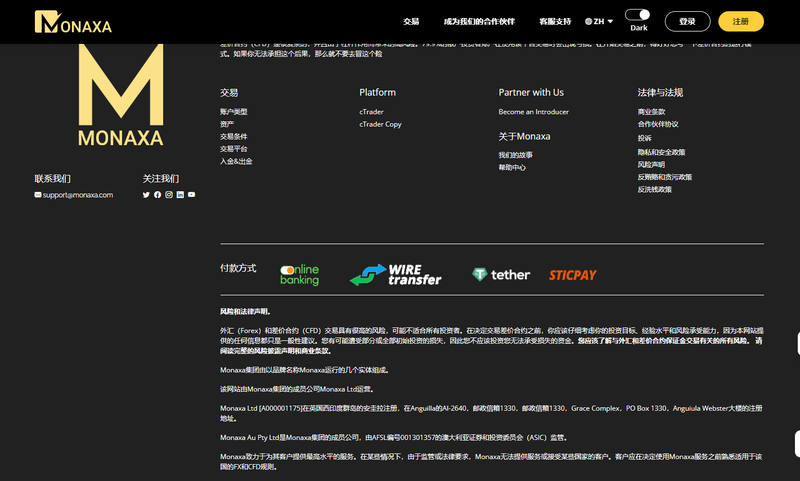Click the envelope icon beside support email
800x481 pixels.
[x=38, y=195]
